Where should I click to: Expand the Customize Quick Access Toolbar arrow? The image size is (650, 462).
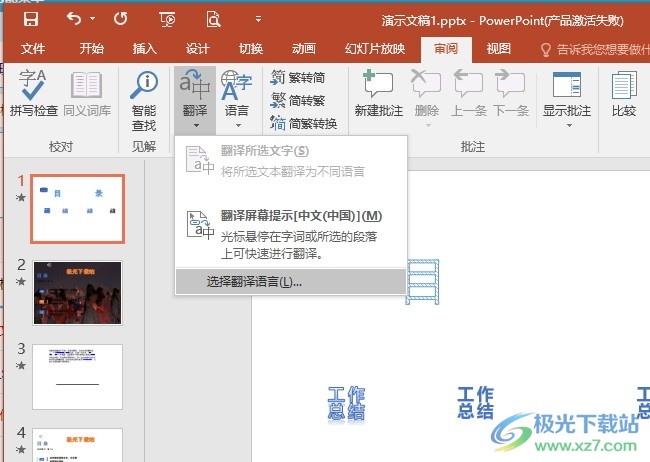pyautogui.click(x=258, y=19)
